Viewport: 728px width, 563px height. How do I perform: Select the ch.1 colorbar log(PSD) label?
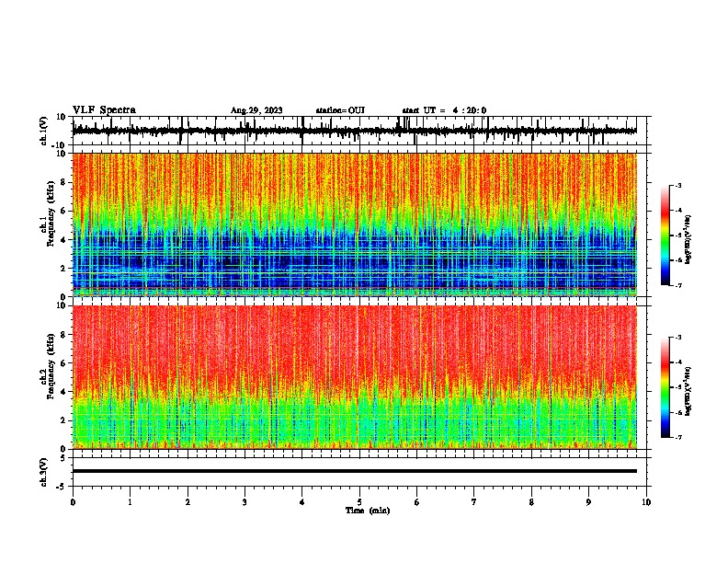(688, 239)
